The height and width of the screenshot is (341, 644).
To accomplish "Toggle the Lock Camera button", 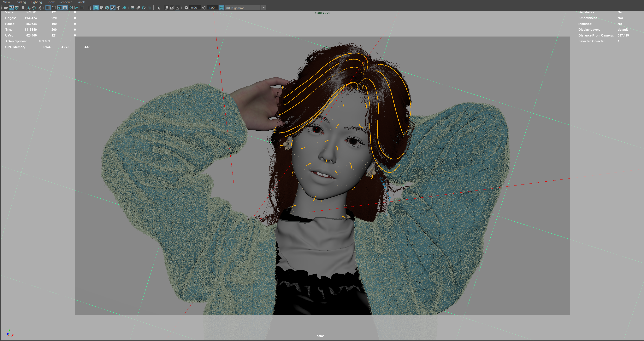I will (x=11, y=8).
